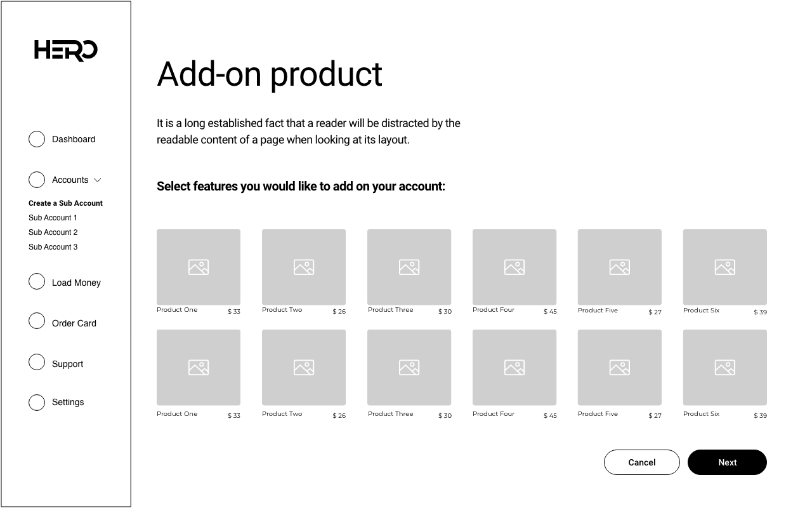
Task: Click the Load Money circle icon
Action: point(37,281)
